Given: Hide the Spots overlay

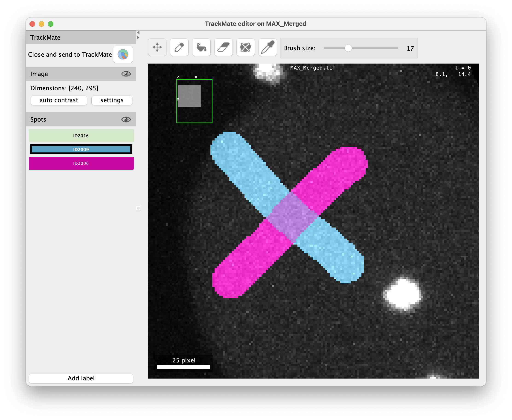Looking at the screenshot, I should click(x=126, y=119).
